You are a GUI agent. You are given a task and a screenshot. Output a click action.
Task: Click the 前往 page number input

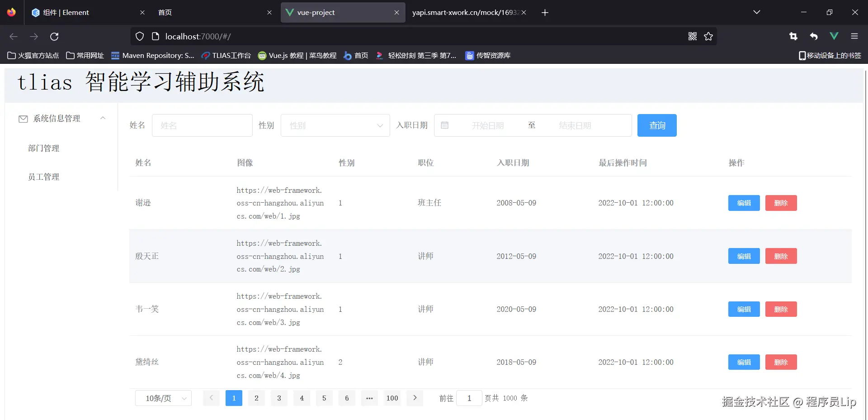coord(469,398)
